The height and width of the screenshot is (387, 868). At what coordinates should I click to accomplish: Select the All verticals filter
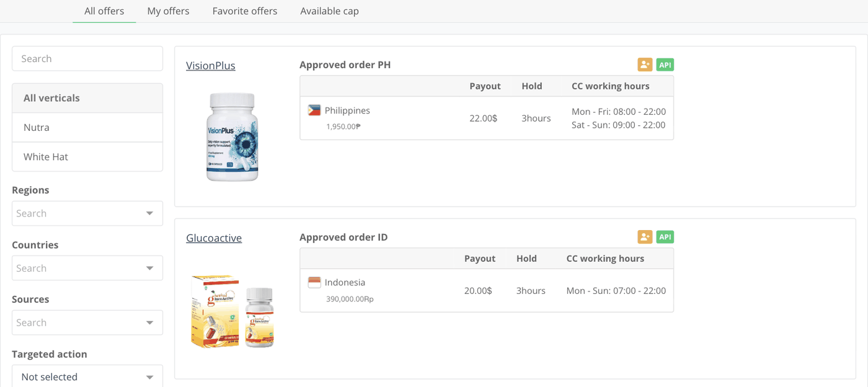(x=87, y=98)
